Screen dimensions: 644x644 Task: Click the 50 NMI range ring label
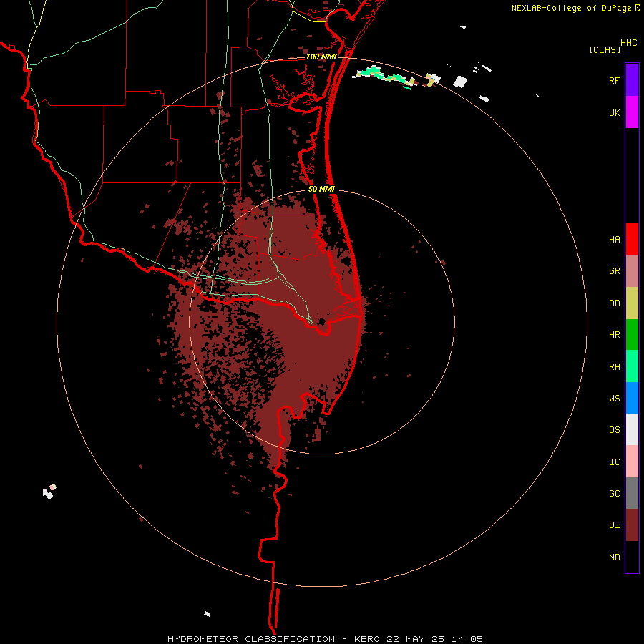click(x=321, y=189)
